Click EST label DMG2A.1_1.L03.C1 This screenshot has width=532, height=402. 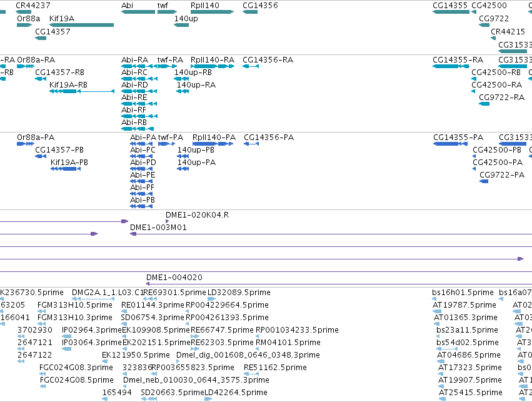pos(108,293)
